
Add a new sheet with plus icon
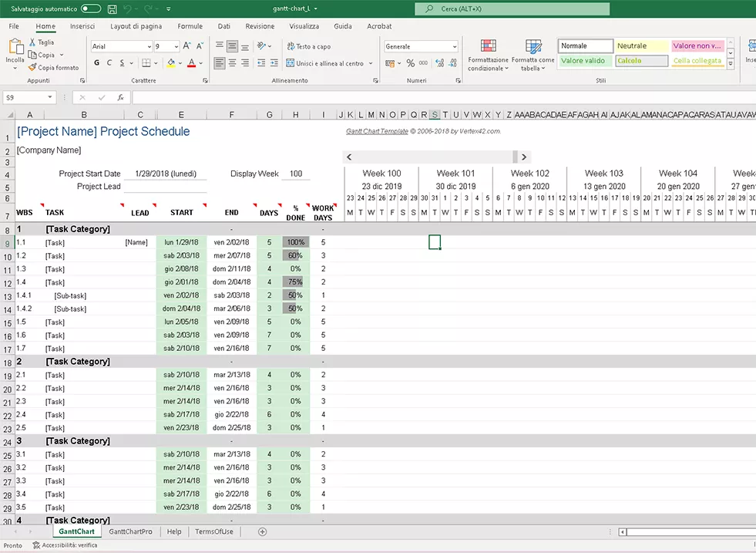click(262, 531)
